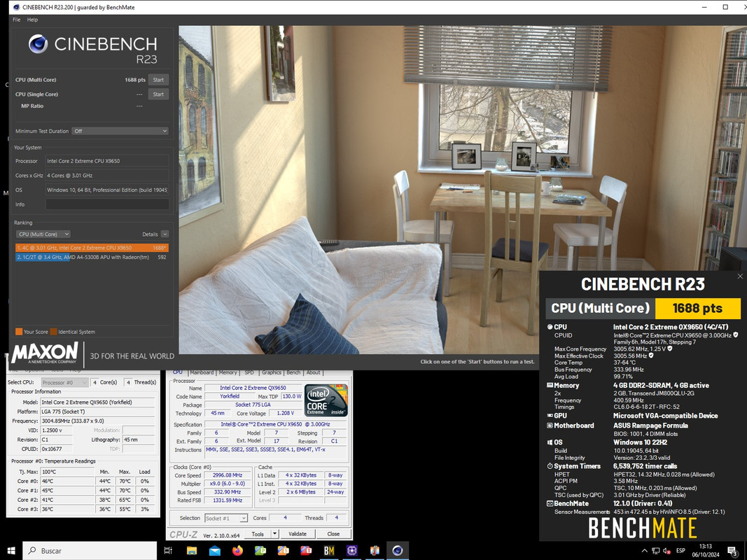Open the Mail app in taskbar
Screen dimensions: 747x560
pyautogui.click(x=215, y=550)
